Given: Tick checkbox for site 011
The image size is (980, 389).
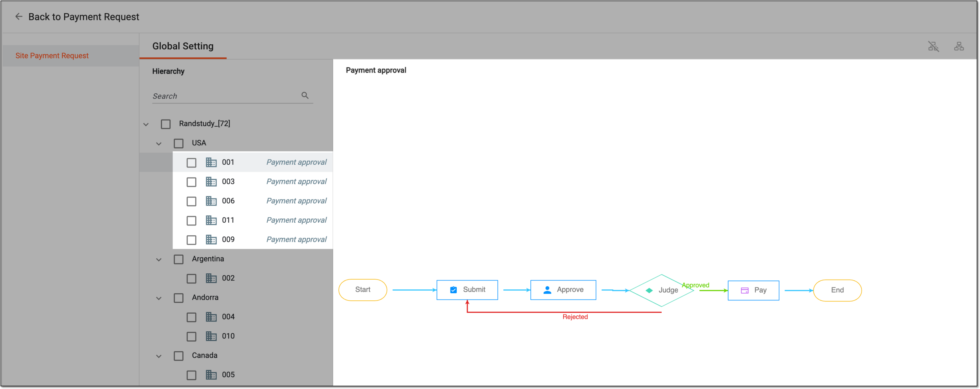Looking at the screenshot, I should (x=191, y=221).
